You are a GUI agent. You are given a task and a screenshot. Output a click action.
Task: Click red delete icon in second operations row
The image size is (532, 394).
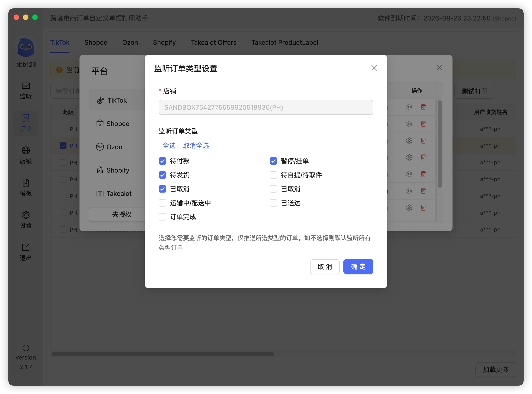click(423, 124)
